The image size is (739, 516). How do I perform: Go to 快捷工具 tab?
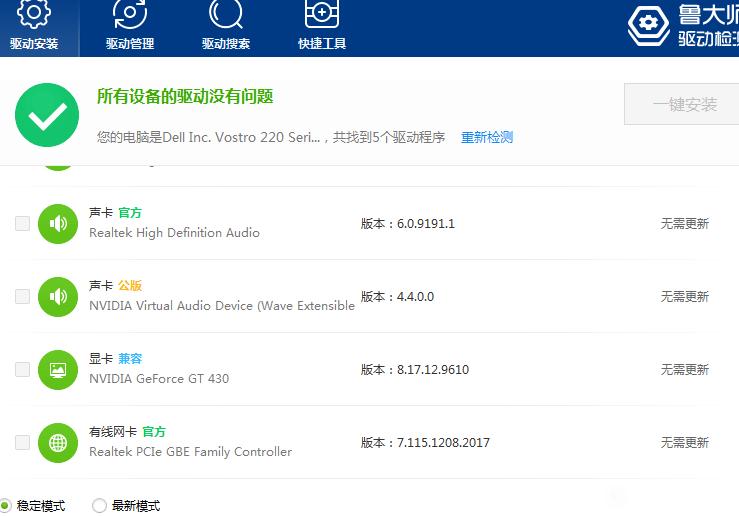(322, 27)
